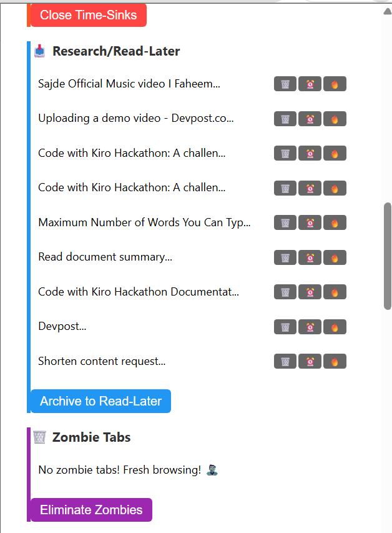Trash the Sajde Official Music video tab
The width and height of the screenshot is (392, 533).
285,84
